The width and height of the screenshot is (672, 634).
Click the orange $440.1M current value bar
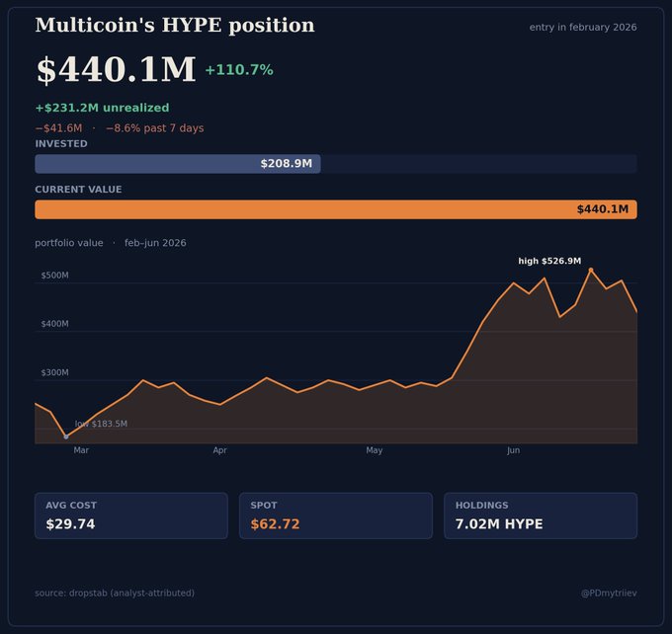tap(336, 209)
